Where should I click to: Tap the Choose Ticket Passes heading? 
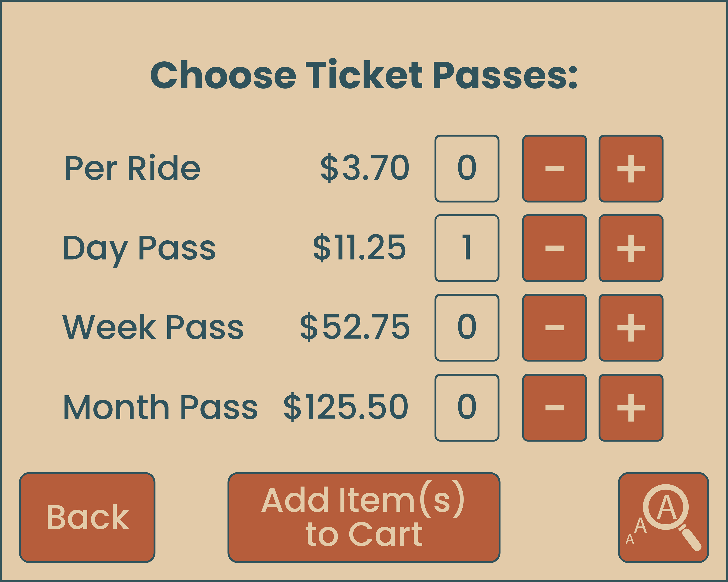tap(364, 75)
